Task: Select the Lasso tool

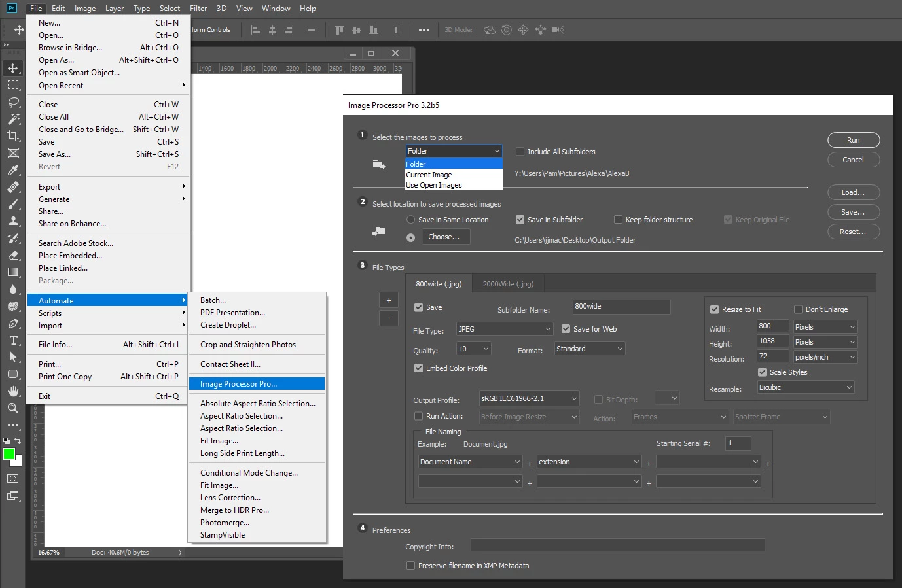Action: tap(13, 102)
